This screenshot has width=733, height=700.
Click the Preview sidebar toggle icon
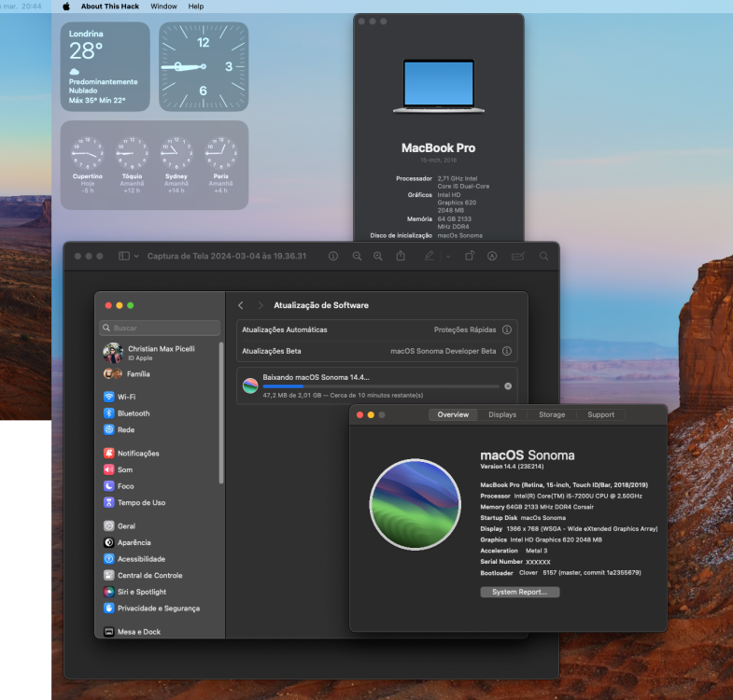(124, 256)
